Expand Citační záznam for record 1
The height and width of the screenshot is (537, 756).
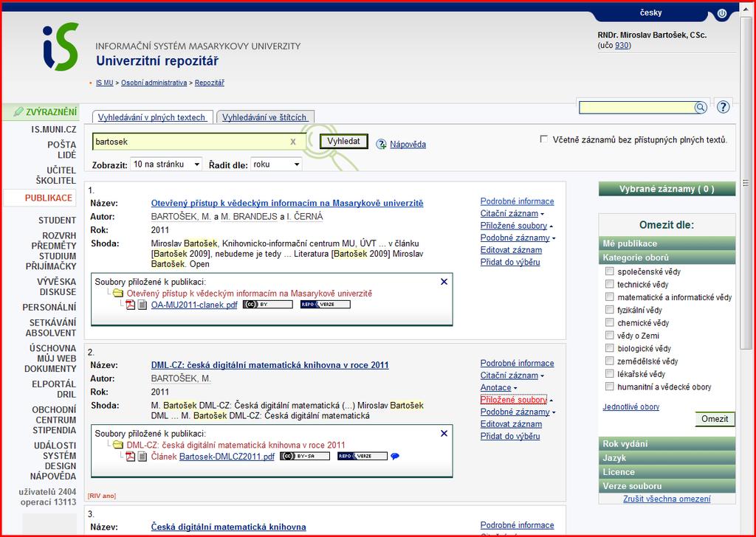tap(512, 213)
